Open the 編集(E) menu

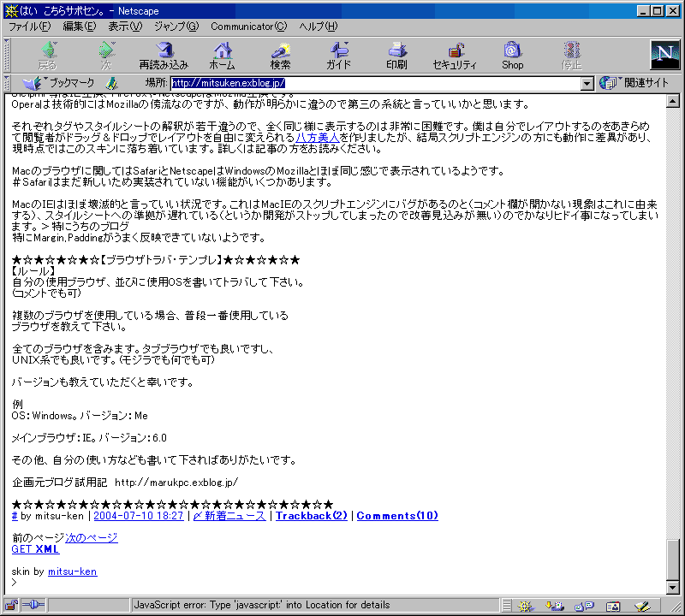click(79, 27)
